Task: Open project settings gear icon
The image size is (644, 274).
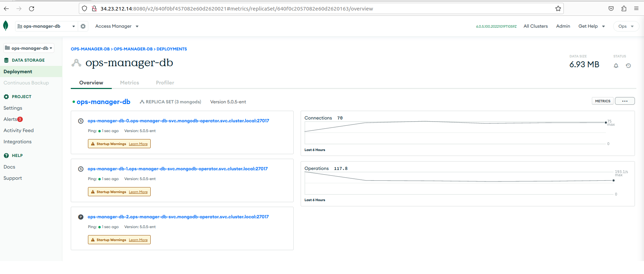Action: click(x=83, y=26)
